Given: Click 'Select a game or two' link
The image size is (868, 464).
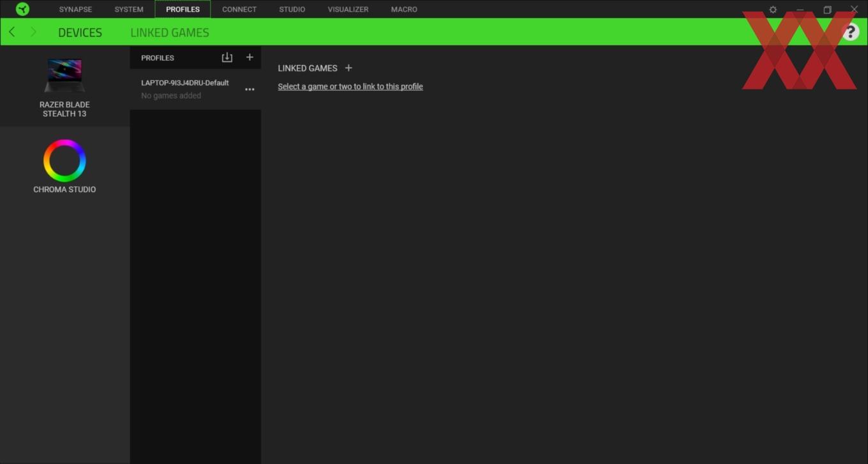Looking at the screenshot, I should coord(350,87).
